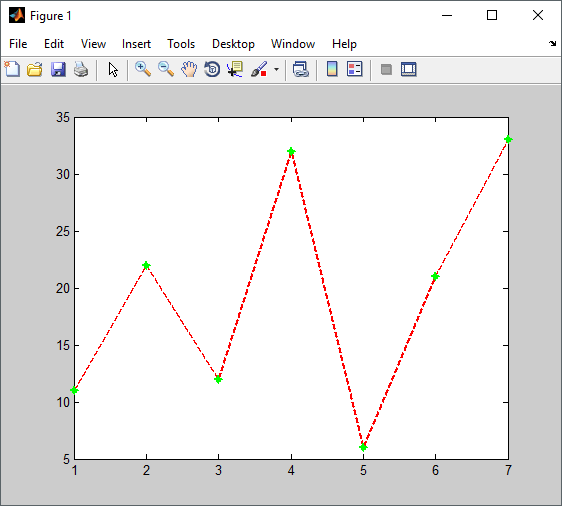This screenshot has width=562, height=506.
Task: Enable the Pan hand tool
Action: point(189,69)
